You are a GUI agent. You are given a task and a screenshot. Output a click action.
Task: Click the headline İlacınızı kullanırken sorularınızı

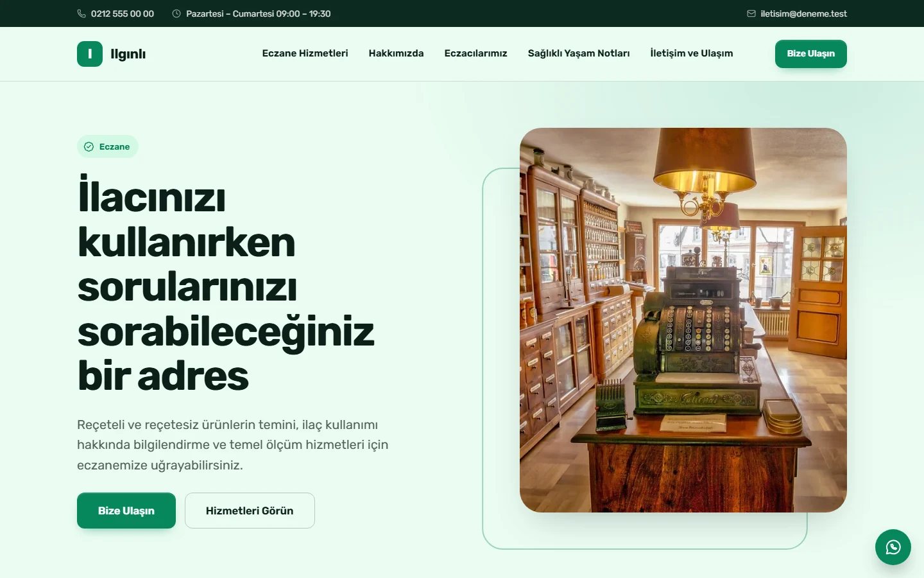point(226,286)
